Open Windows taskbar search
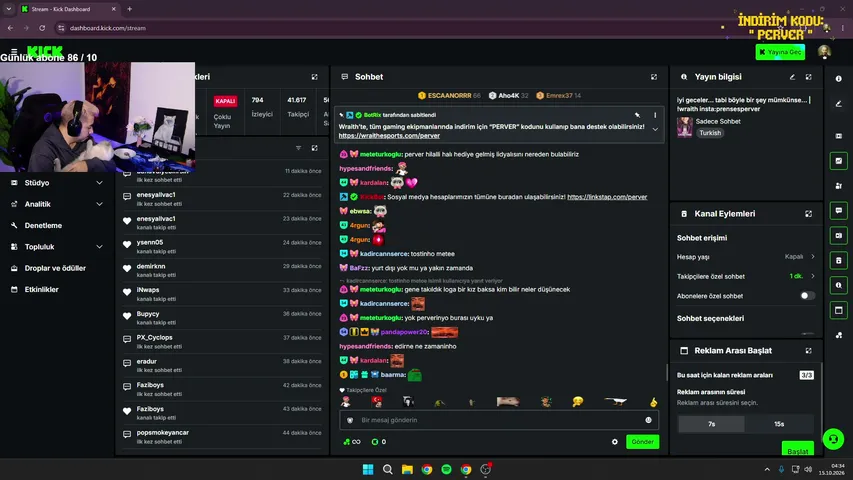Screen dimensions: 853x480 388,469
